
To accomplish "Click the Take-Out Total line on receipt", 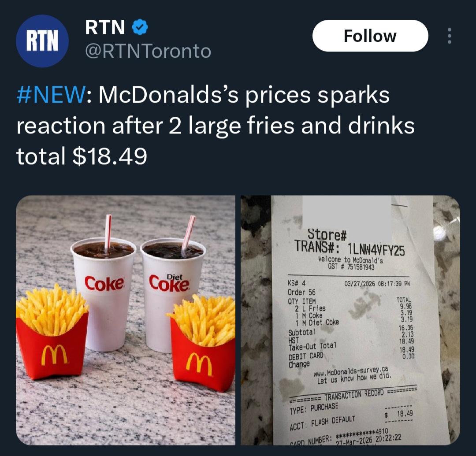I will (x=351, y=344).
